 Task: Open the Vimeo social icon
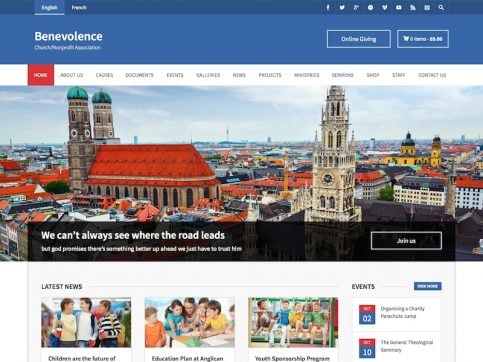click(x=385, y=7)
